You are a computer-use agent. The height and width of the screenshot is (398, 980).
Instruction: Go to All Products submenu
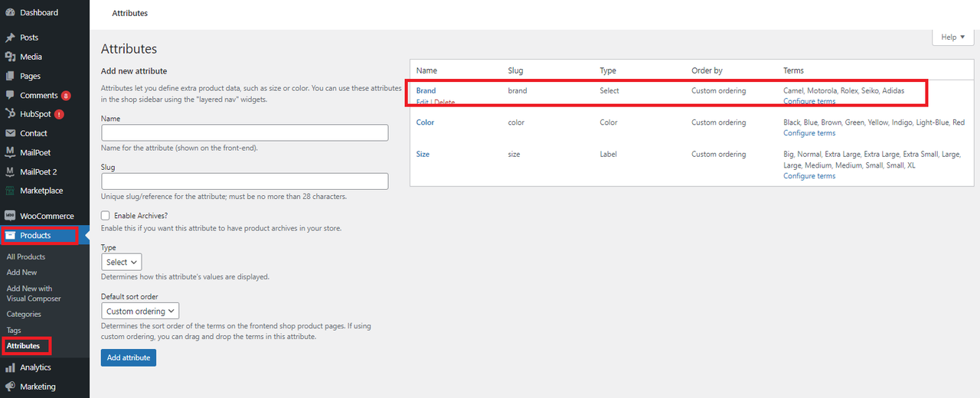(x=26, y=257)
